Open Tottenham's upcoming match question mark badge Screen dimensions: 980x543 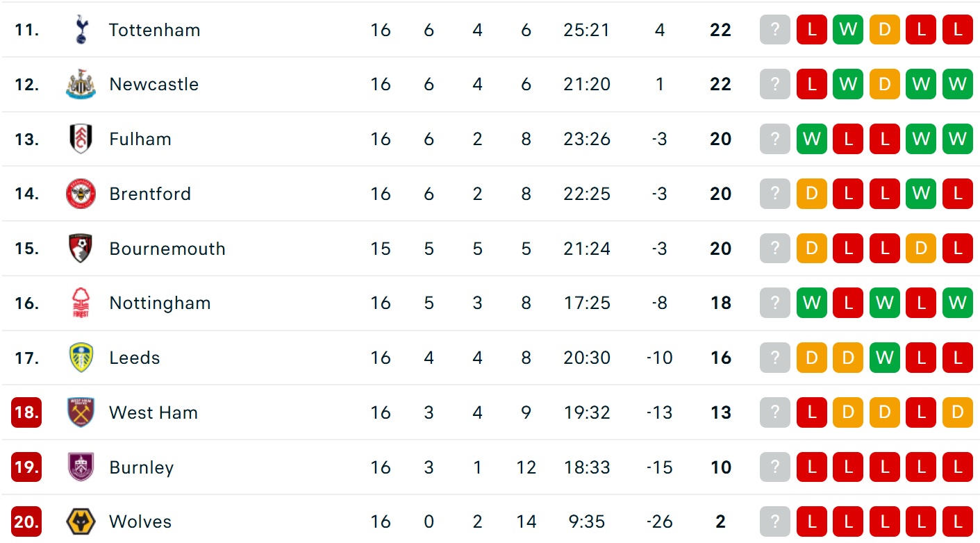[775, 30]
